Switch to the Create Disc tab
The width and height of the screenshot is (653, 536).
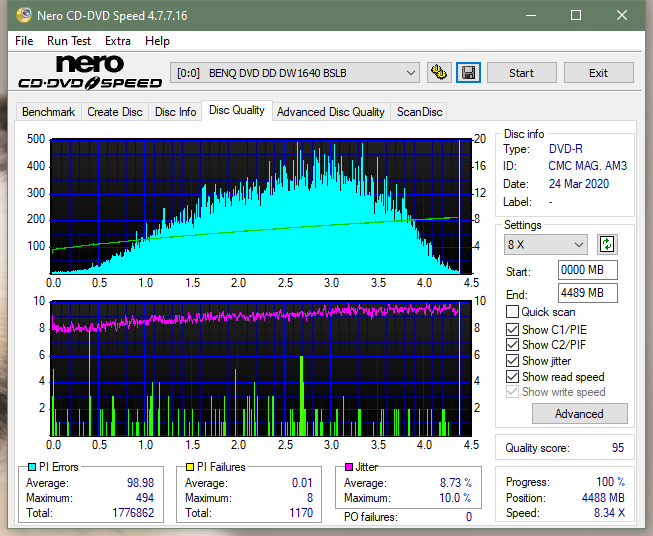[x=115, y=112]
